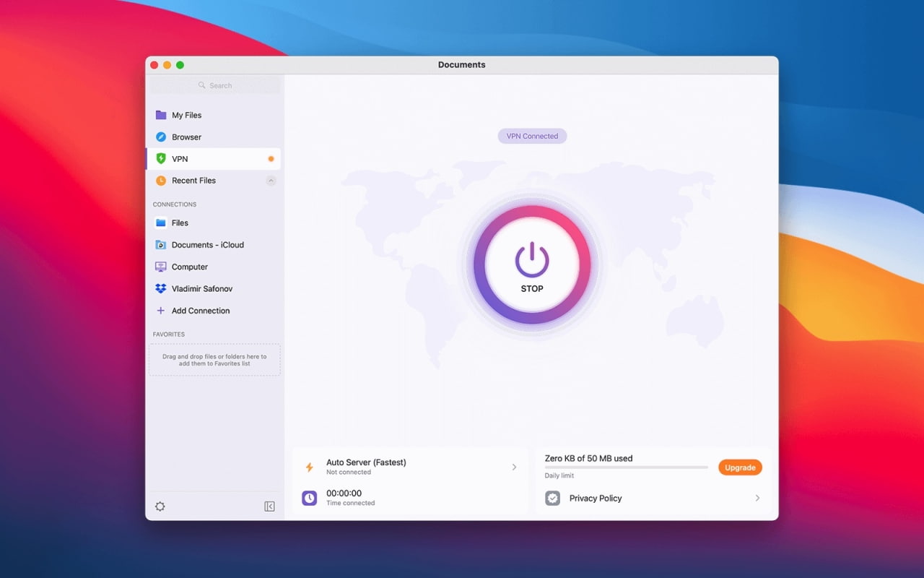The image size is (924, 578).
Task: Click the magnifier icon in Search
Action: pyautogui.click(x=202, y=85)
